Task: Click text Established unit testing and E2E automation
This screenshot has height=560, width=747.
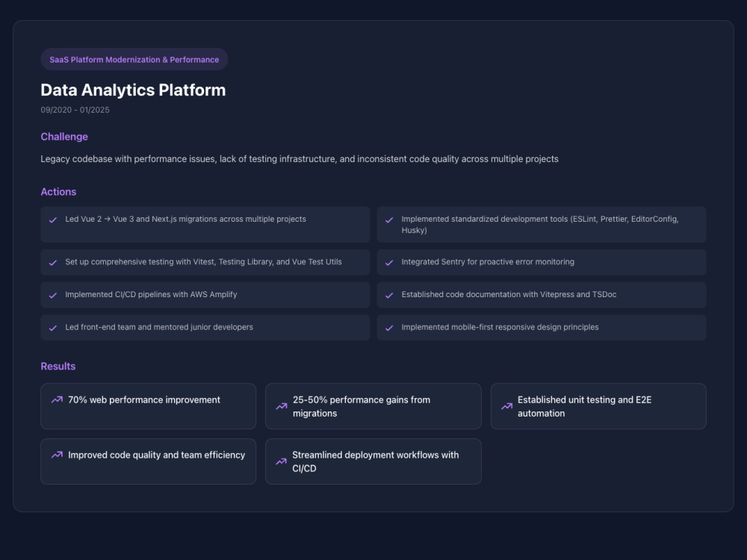Action: 585,407
